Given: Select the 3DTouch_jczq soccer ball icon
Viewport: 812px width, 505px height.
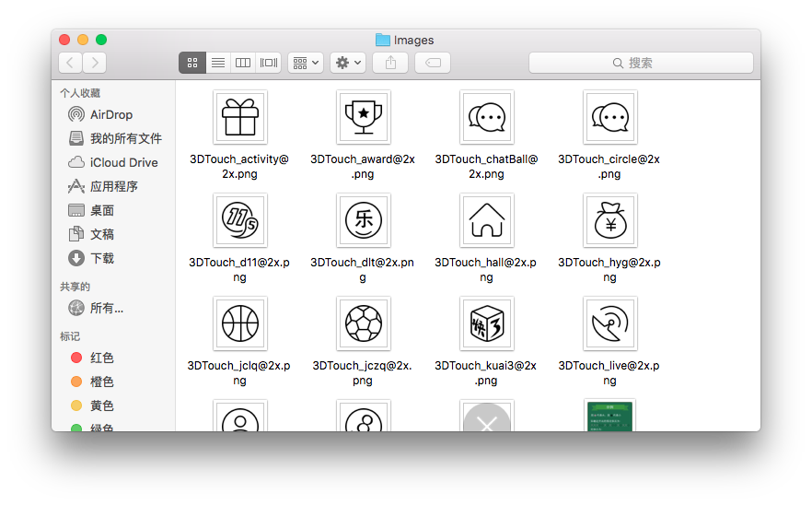Looking at the screenshot, I should point(363,323).
